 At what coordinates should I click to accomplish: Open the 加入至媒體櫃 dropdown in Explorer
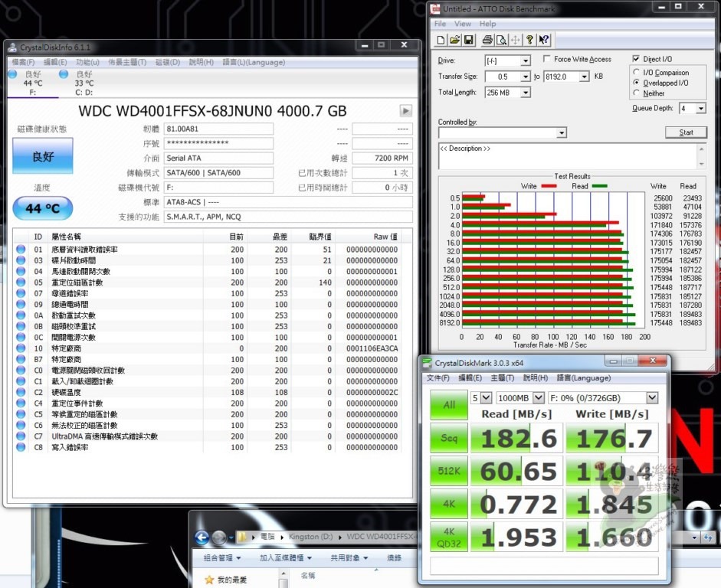pos(286,558)
